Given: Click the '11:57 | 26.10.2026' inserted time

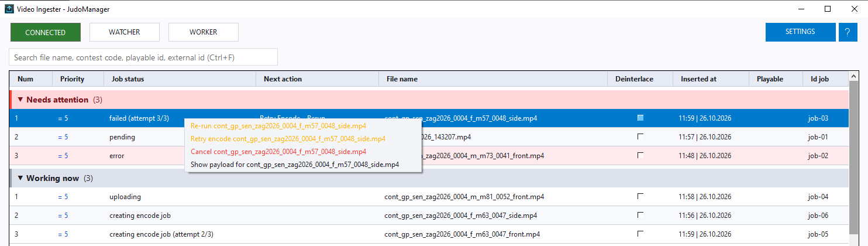Looking at the screenshot, I should click(x=705, y=137).
